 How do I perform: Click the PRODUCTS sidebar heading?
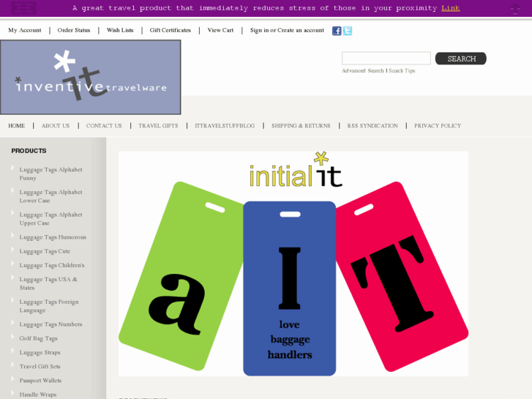29,151
